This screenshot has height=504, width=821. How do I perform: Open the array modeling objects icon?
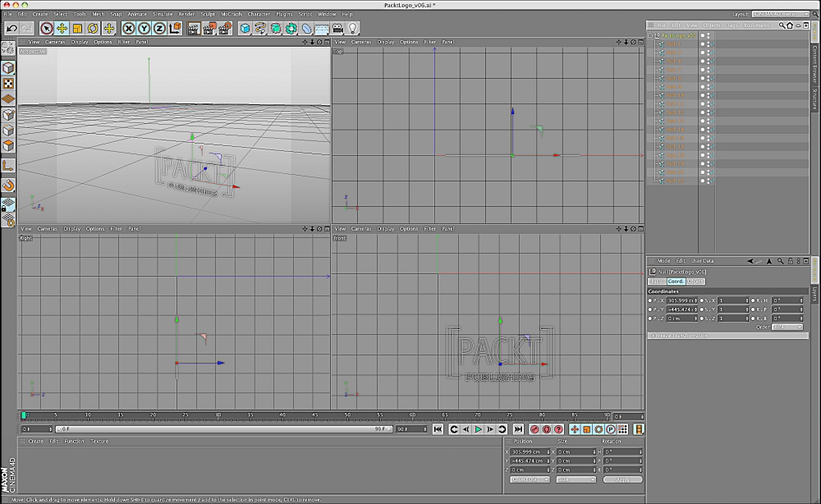(291, 28)
